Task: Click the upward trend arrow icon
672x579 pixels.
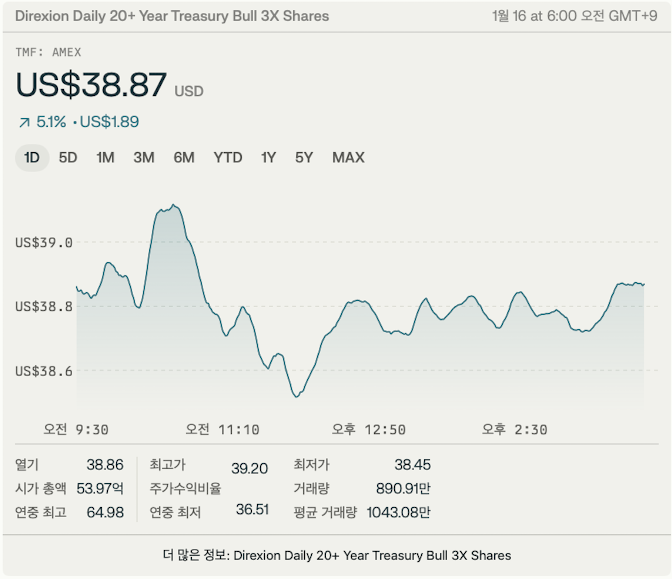Action: pyautogui.click(x=24, y=123)
